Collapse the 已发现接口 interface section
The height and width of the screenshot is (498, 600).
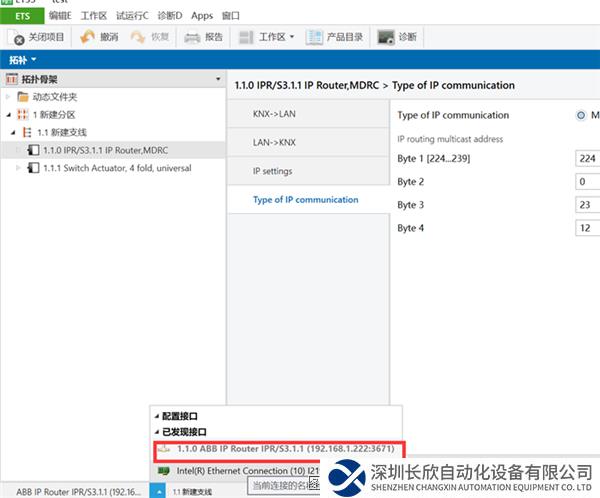coord(155,432)
